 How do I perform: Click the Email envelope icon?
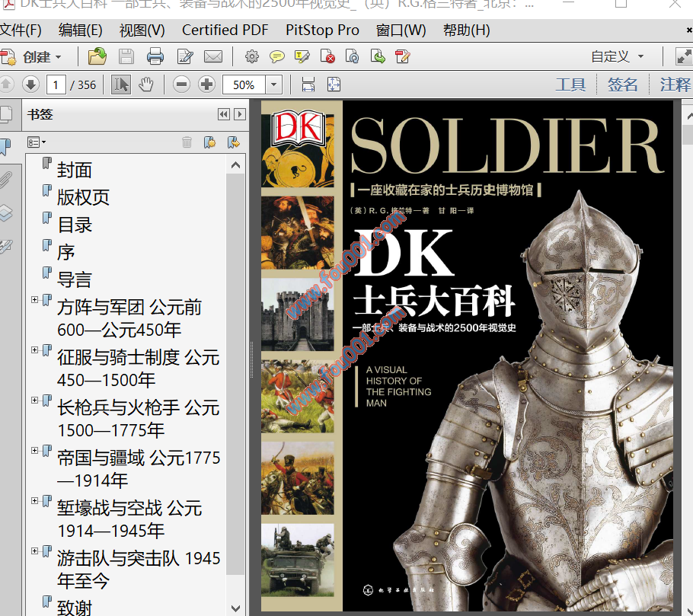pyautogui.click(x=213, y=56)
